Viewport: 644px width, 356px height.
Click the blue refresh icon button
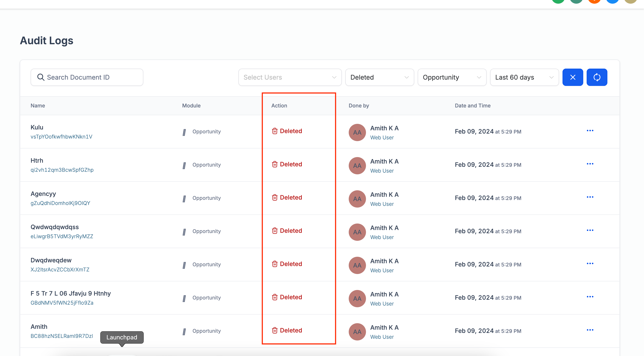[x=597, y=77]
